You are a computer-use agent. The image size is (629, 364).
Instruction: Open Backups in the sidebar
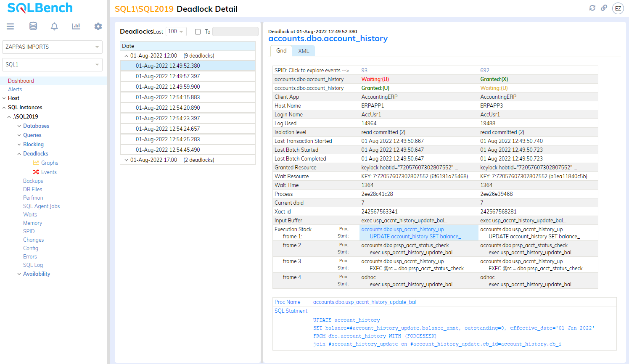click(33, 181)
